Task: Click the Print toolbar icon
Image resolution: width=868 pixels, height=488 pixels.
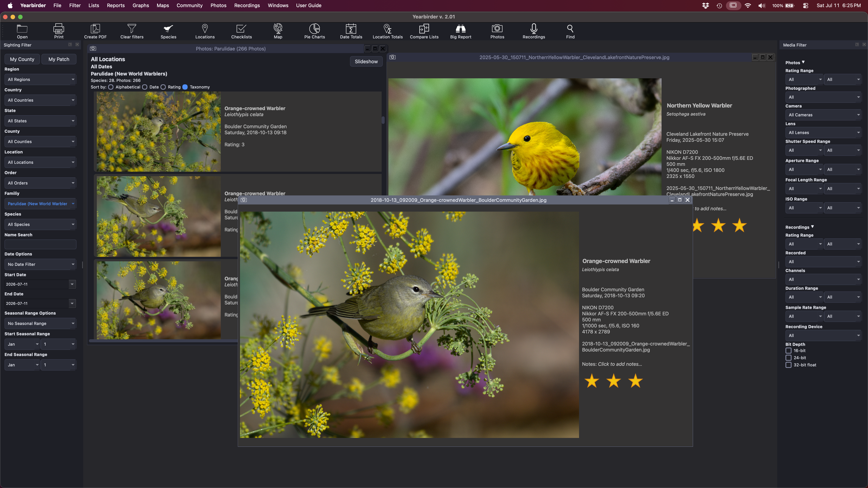Action: click(x=59, y=29)
